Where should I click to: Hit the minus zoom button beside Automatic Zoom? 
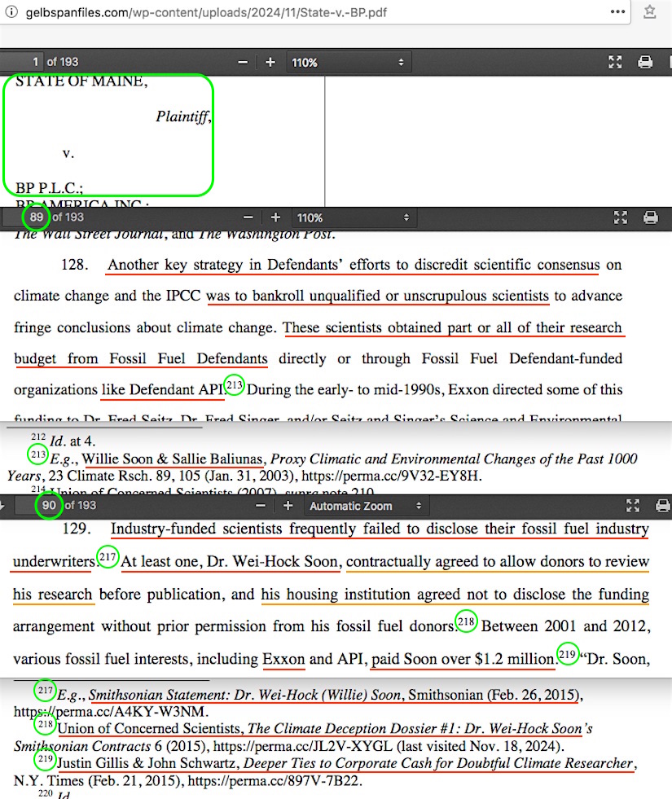pyautogui.click(x=261, y=506)
